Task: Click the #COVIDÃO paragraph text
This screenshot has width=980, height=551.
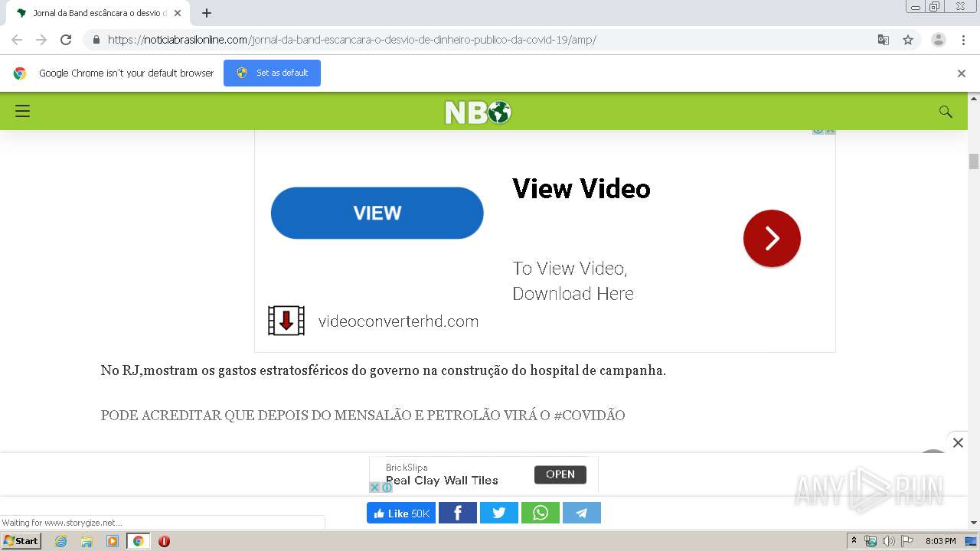Action: click(363, 416)
